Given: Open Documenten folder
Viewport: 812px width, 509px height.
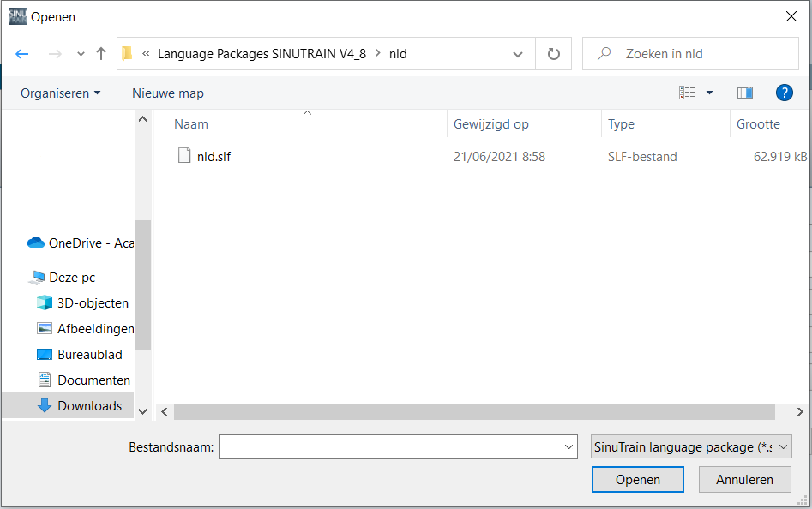Looking at the screenshot, I should (93, 380).
